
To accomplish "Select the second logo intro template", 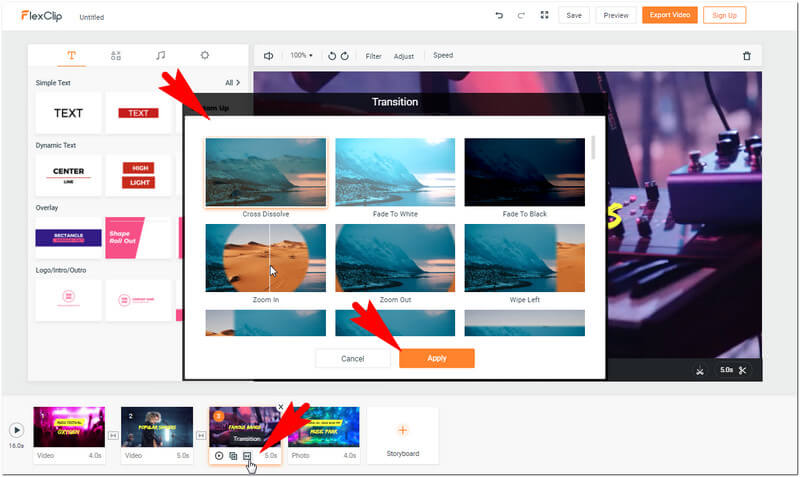I will (138, 300).
